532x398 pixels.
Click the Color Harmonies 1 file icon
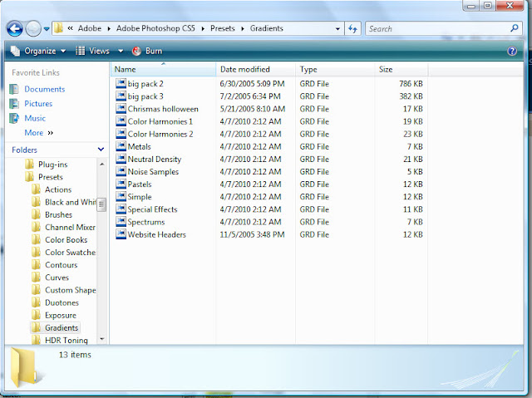click(x=121, y=121)
